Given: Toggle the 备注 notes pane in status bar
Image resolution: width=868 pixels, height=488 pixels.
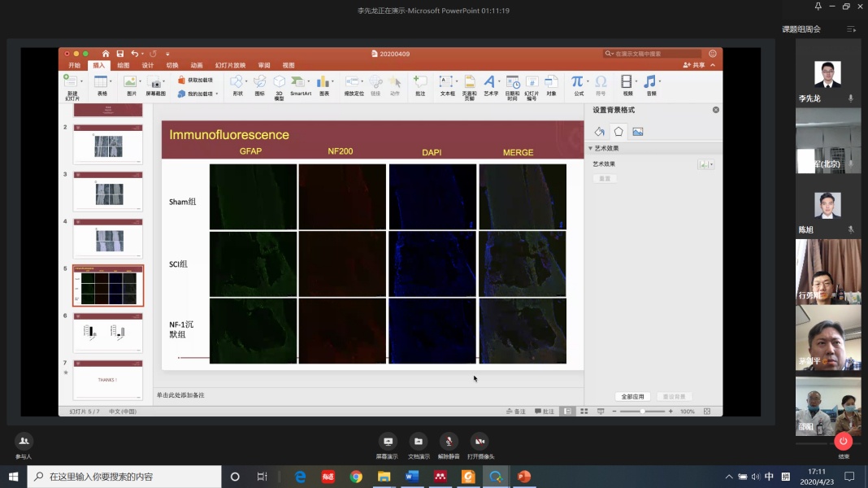Looking at the screenshot, I should 515,412.
